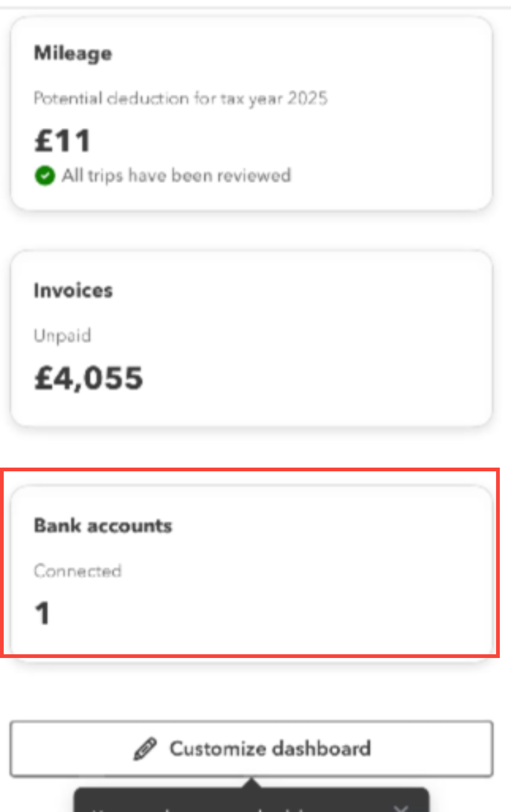Select the £4,055 unpaid invoices amount
This screenshot has width=511, height=812.
coord(89,378)
